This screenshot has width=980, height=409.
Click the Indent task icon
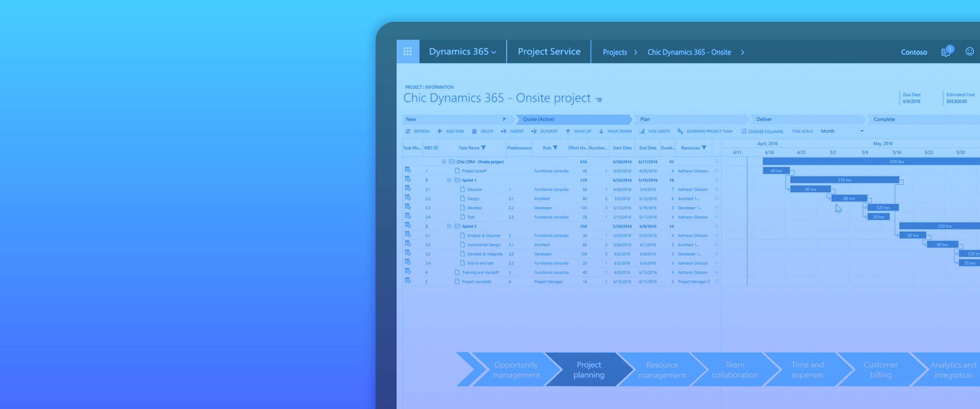[503, 131]
